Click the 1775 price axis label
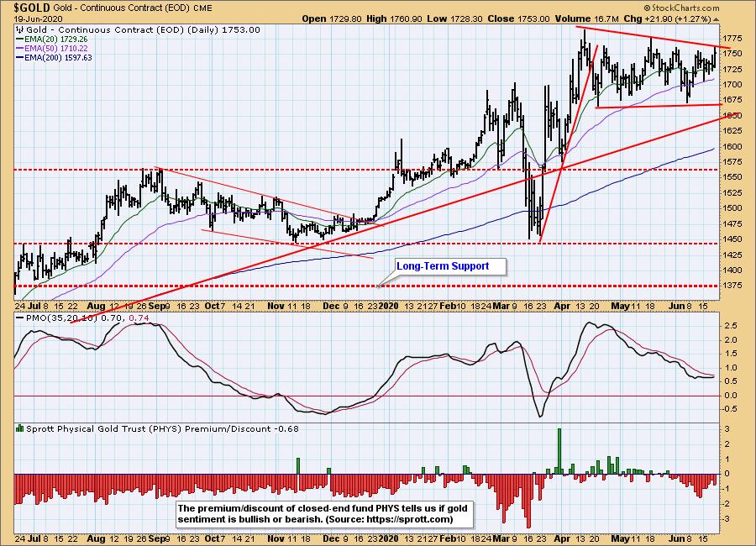Screen dimensions: 756x546 click(x=732, y=38)
